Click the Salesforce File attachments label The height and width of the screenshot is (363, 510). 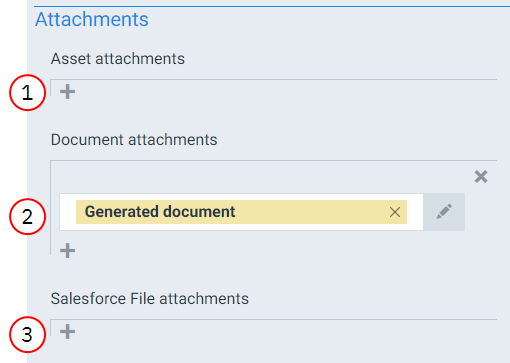tap(150, 299)
